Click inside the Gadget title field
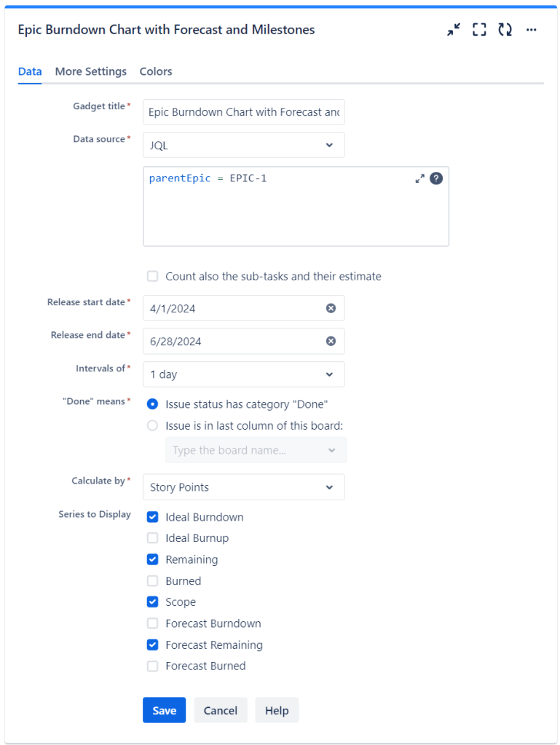This screenshot has width=560, height=745. (243, 112)
